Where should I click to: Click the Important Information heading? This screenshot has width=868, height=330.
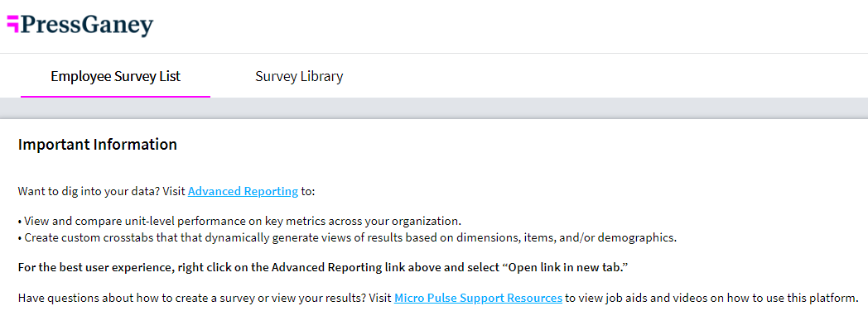98,145
